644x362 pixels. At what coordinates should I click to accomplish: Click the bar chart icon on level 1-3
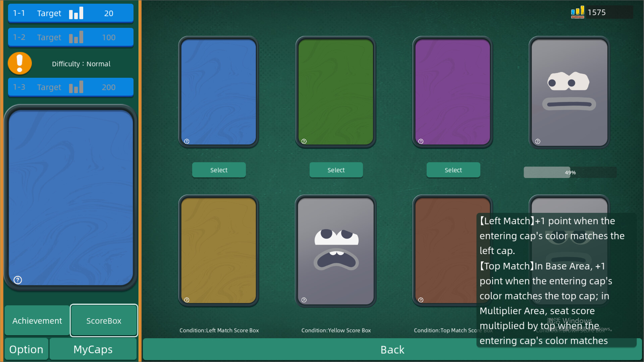pos(76,87)
